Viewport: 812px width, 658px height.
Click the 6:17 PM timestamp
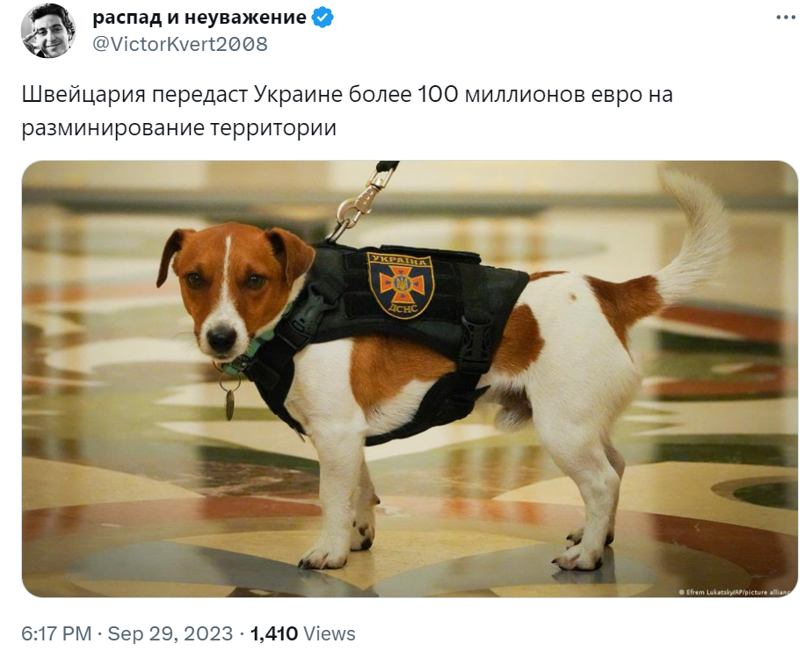tap(56, 633)
